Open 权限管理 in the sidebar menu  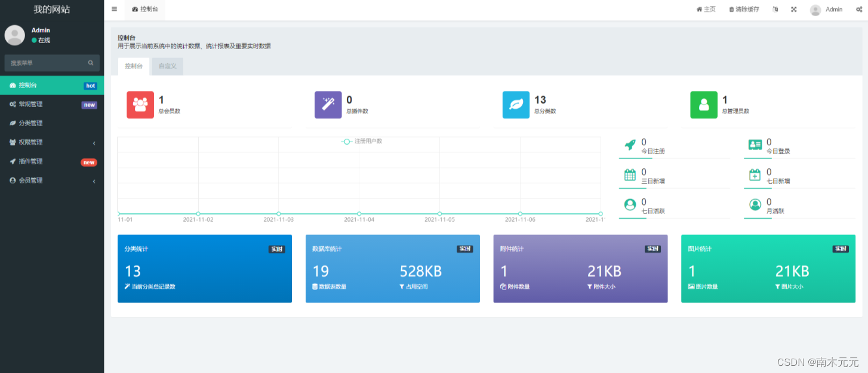pos(52,142)
